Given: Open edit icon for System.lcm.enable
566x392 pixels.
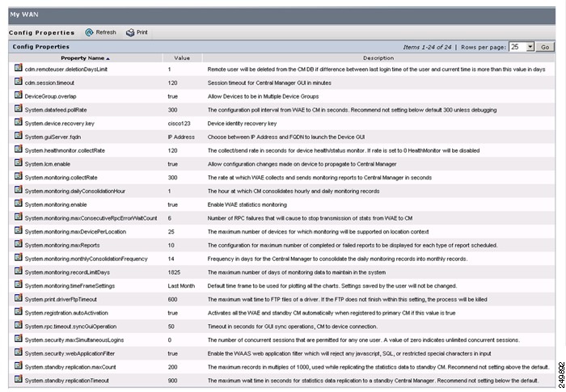Looking at the screenshot, I should click(19, 162).
